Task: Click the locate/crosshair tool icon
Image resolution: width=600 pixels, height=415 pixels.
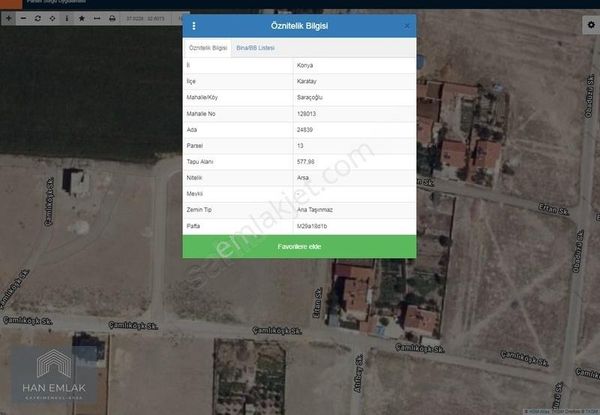Action: (x=52, y=18)
